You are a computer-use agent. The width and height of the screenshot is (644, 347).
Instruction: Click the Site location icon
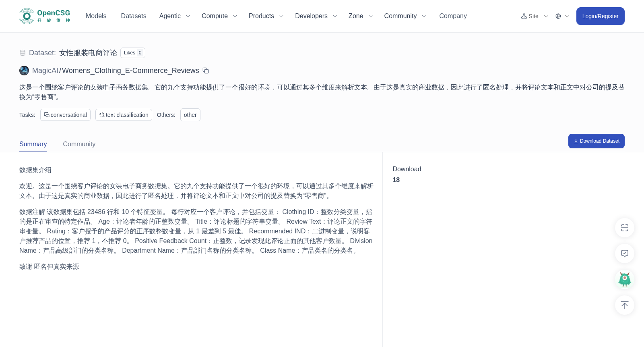tap(524, 16)
